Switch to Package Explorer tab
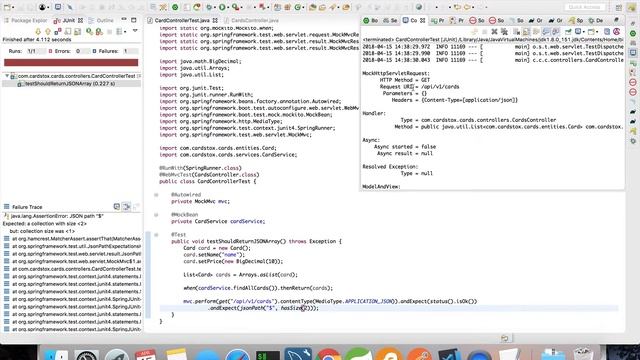Screen dimensions: 640x360 point(26,20)
